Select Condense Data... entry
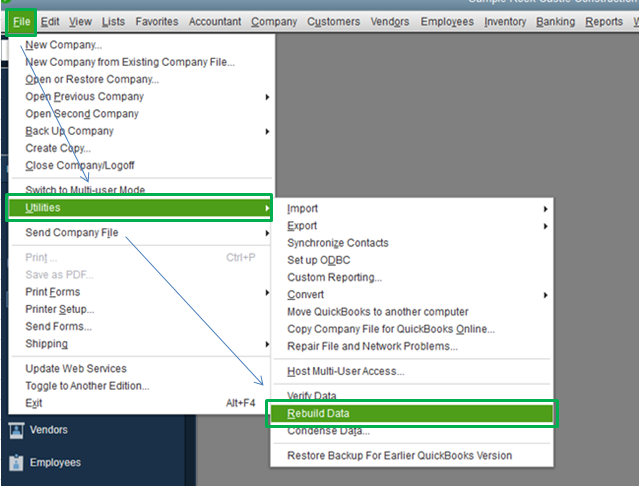The width and height of the screenshot is (639, 486). [x=412, y=431]
